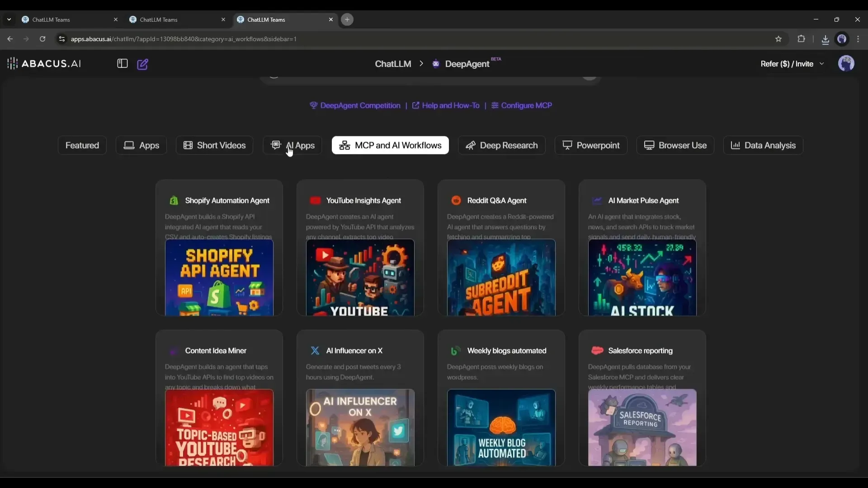Image resolution: width=868 pixels, height=488 pixels.
Task: Open the Chrome three-dot menu
Action: (x=858, y=39)
